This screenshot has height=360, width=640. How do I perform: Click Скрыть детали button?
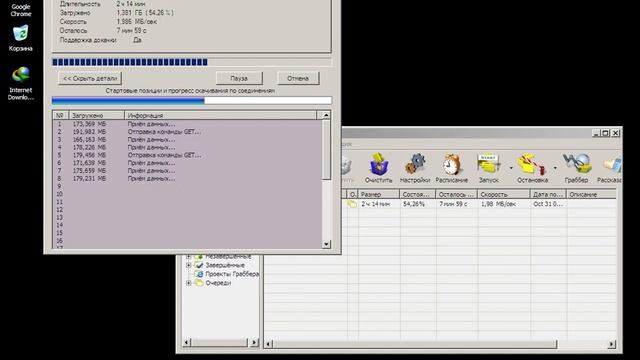click(90, 78)
